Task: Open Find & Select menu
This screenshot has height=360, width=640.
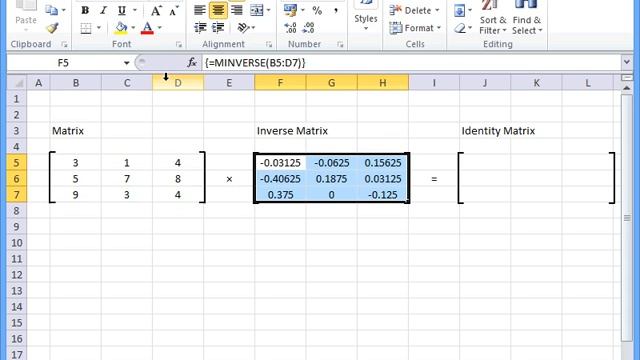Action: click(527, 18)
